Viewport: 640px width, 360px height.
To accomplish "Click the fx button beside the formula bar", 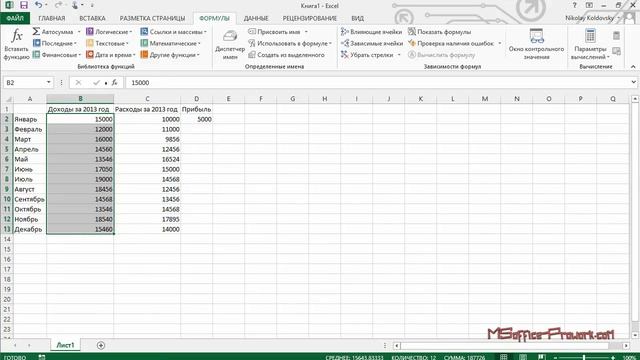I will pos(115,82).
